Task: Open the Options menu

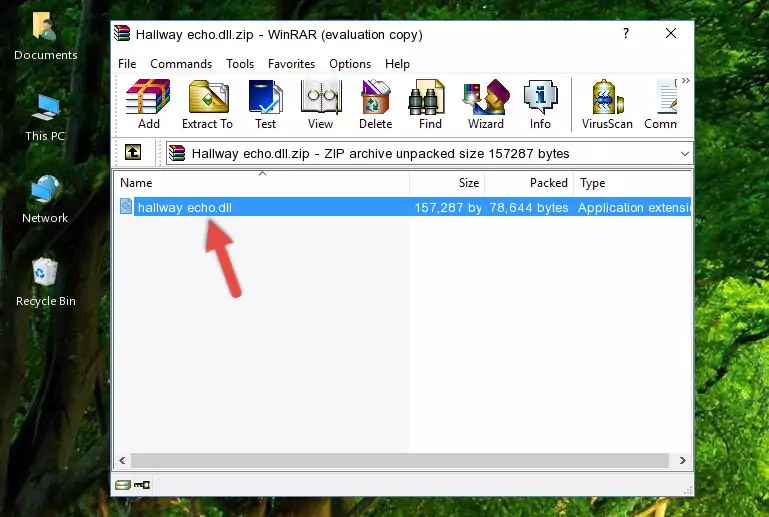Action: [x=350, y=64]
